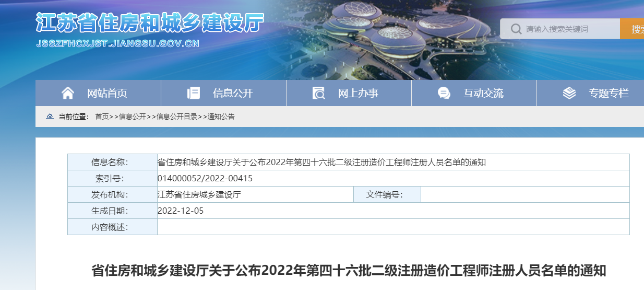Click the small house icon before 当前位置
644x290 pixels.
[x=50, y=117]
